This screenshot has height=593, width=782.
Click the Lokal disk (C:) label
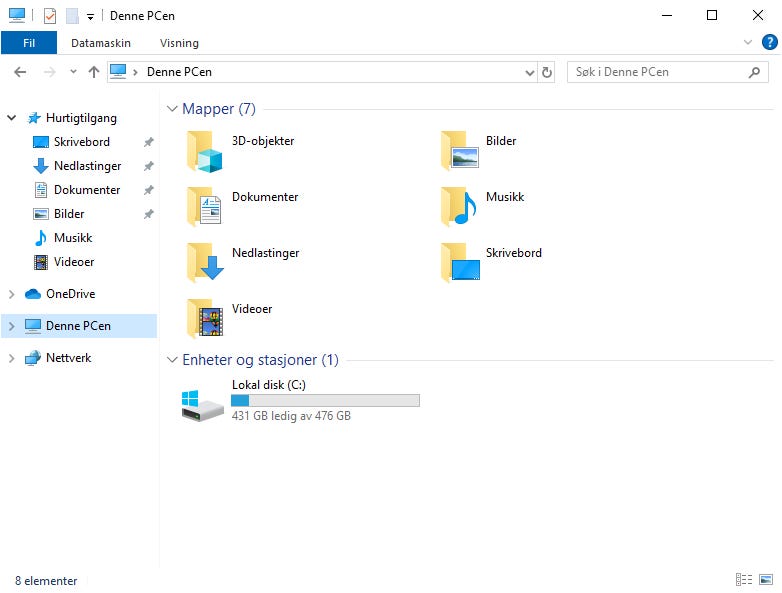[x=269, y=385]
